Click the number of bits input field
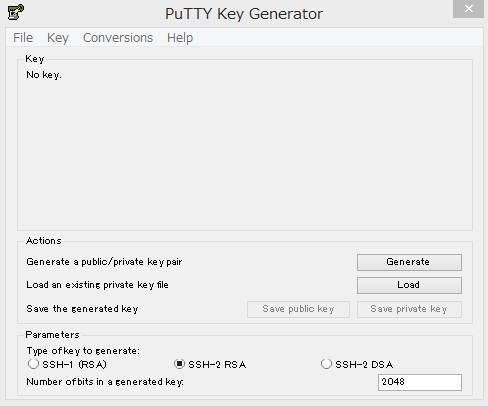Image resolution: width=488 pixels, height=407 pixels. pyautogui.click(x=420, y=382)
